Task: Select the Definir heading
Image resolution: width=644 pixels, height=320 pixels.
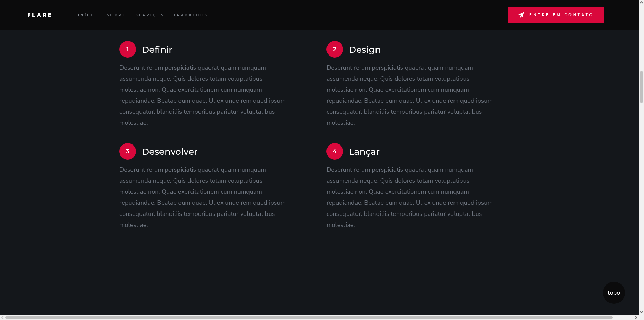Action: coord(157,50)
